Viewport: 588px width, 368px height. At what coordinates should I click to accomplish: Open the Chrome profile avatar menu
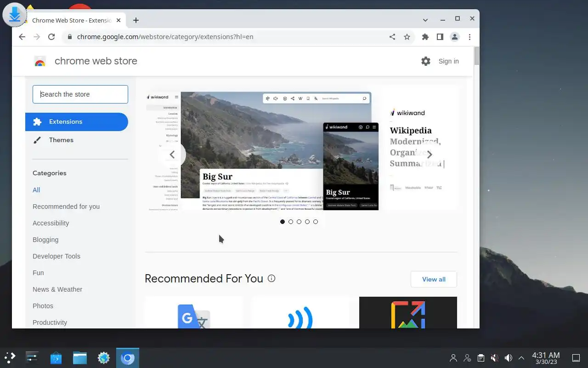[x=455, y=37]
